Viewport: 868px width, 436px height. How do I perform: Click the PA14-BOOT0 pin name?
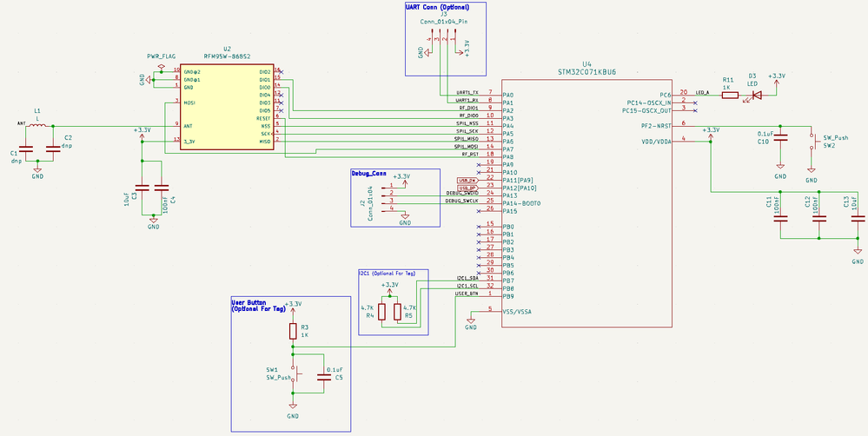click(522, 203)
